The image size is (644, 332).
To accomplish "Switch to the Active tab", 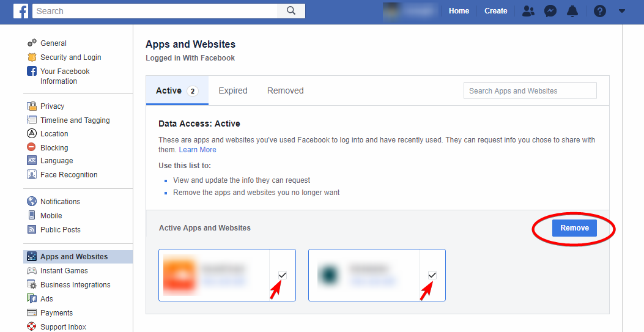I will coord(177,90).
